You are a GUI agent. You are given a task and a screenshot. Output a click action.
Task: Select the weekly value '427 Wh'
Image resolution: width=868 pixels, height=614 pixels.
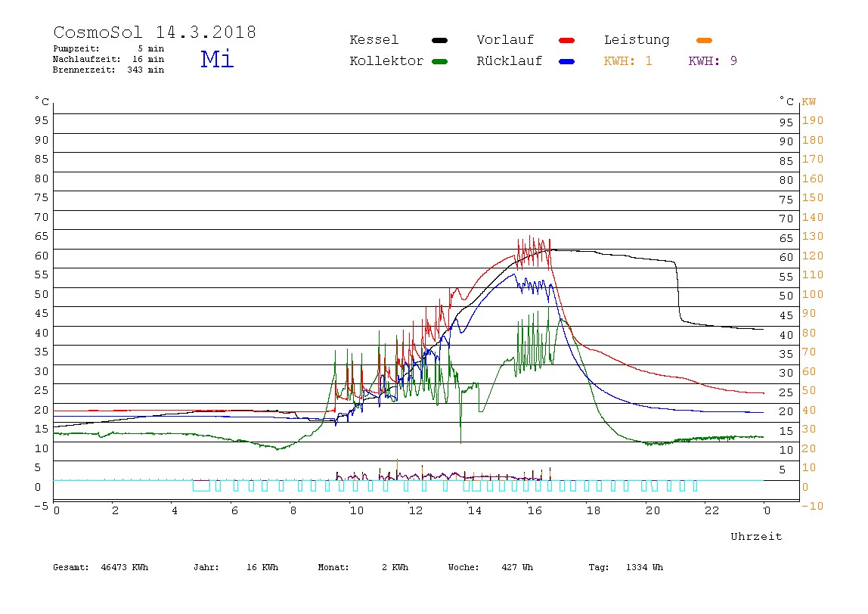click(x=518, y=567)
